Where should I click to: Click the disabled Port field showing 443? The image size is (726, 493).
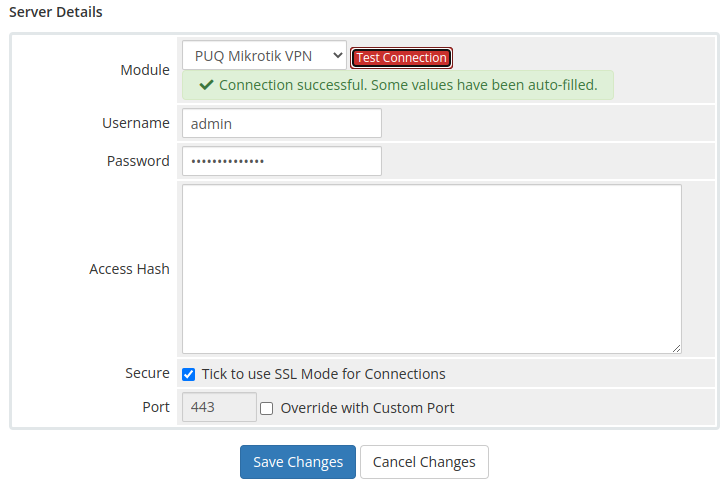[x=219, y=407]
